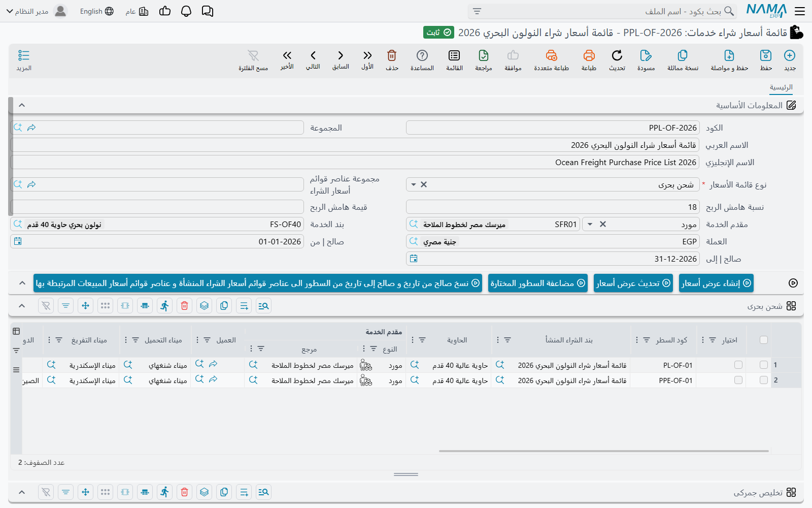The height and width of the screenshot is (508, 812).
Task: Click the thumbs-up icon in the header
Action: (165, 11)
